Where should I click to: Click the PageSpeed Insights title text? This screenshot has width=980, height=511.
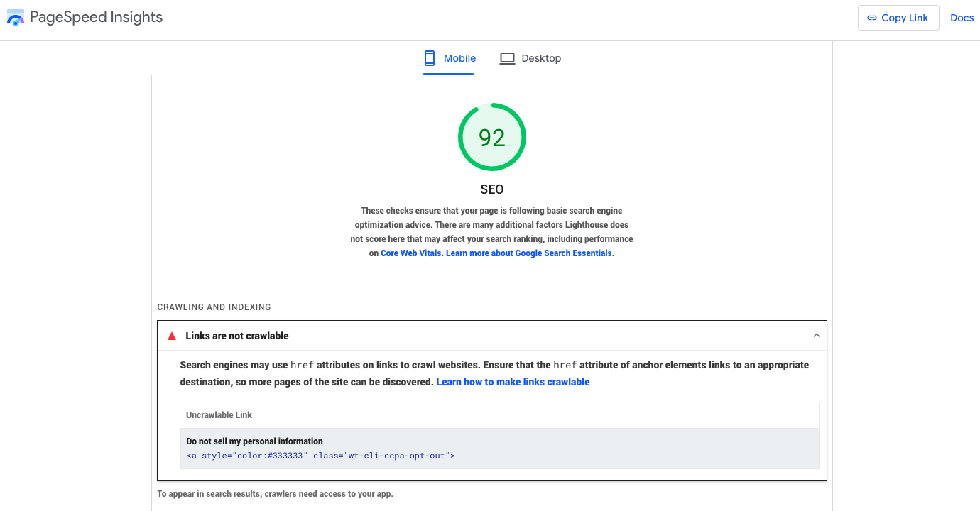point(96,18)
